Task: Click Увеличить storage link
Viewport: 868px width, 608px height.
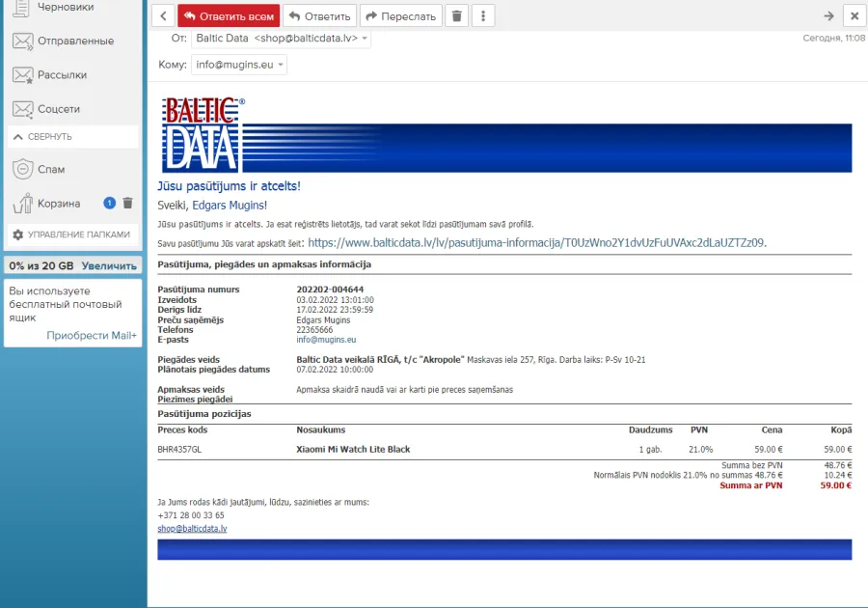Action: pos(109,265)
